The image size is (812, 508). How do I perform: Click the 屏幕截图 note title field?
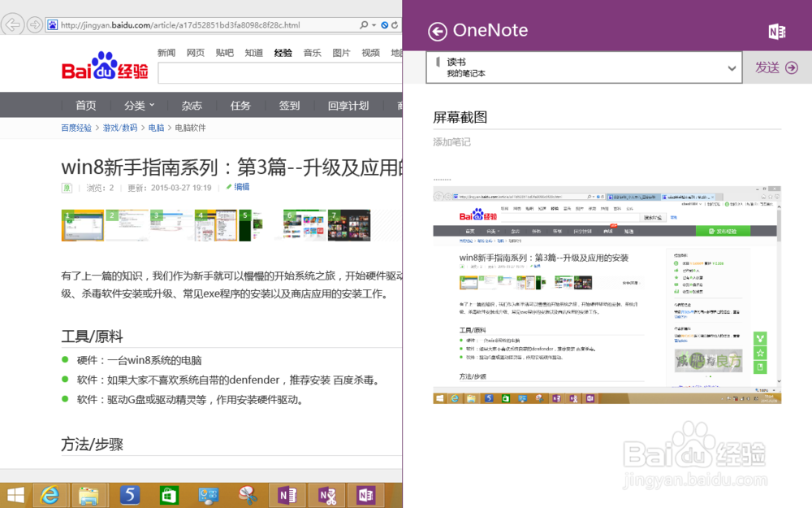click(607, 117)
